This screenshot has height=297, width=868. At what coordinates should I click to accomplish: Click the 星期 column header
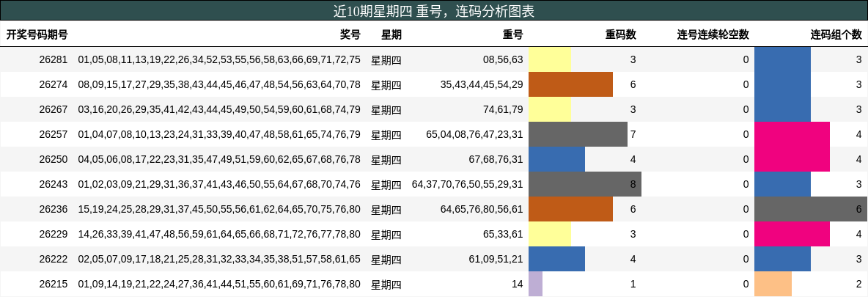pos(391,35)
